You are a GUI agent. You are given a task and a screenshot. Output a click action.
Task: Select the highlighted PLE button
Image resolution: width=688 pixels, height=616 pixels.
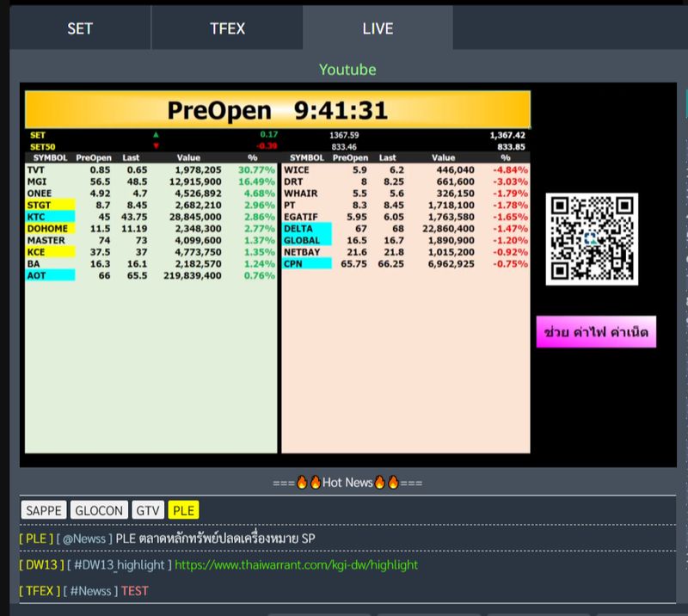coord(186,509)
